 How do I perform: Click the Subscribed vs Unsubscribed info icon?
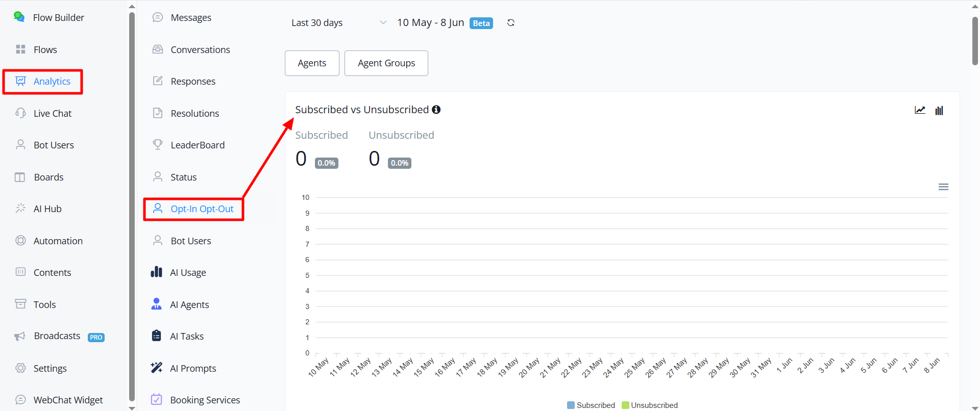[436, 110]
